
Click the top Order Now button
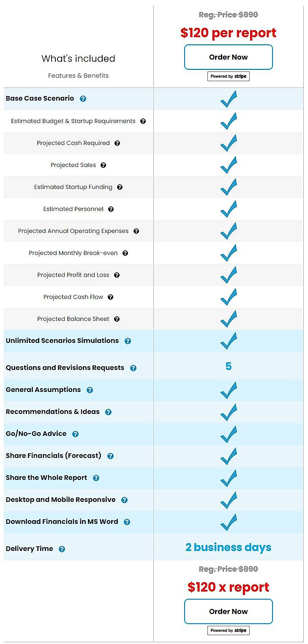pos(228,57)
